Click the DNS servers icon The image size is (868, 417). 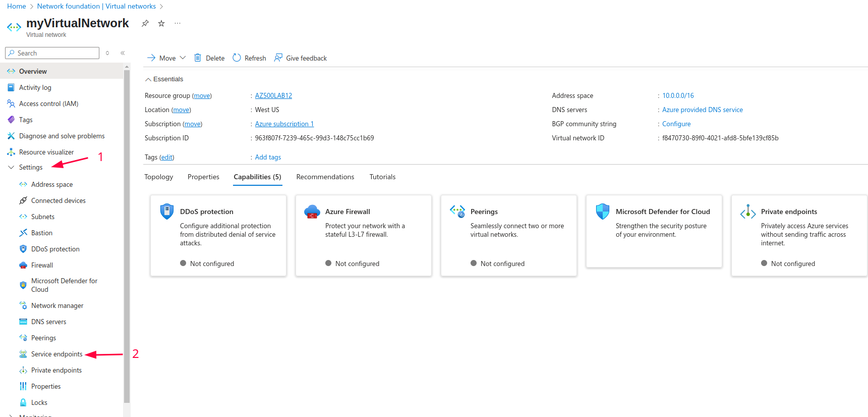[23, 322]
